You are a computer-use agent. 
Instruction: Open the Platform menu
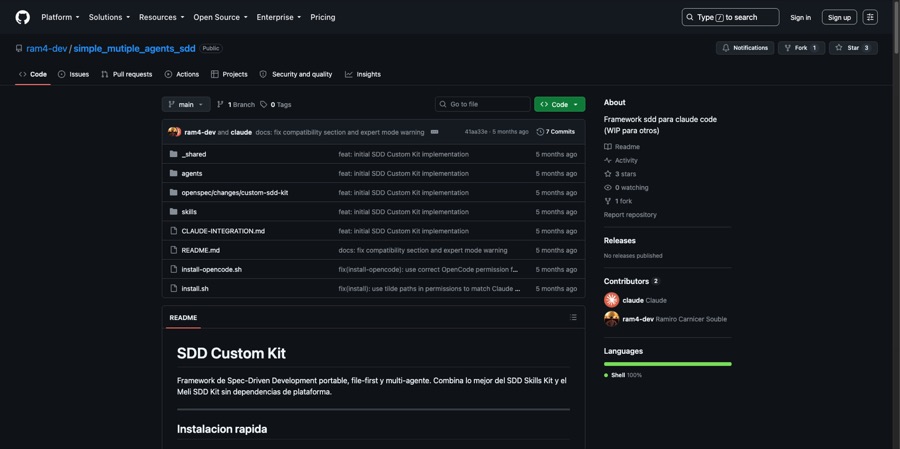coord(60,17)
